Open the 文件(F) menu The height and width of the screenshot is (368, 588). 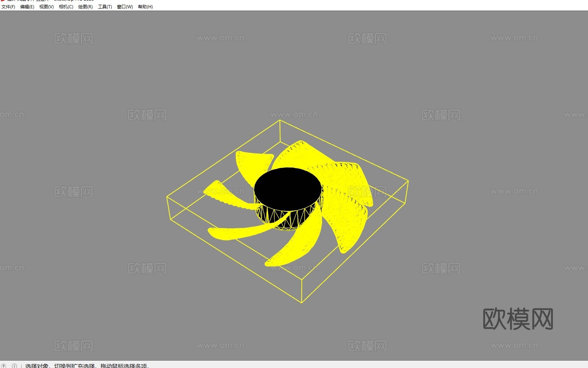tap(8, 7)
